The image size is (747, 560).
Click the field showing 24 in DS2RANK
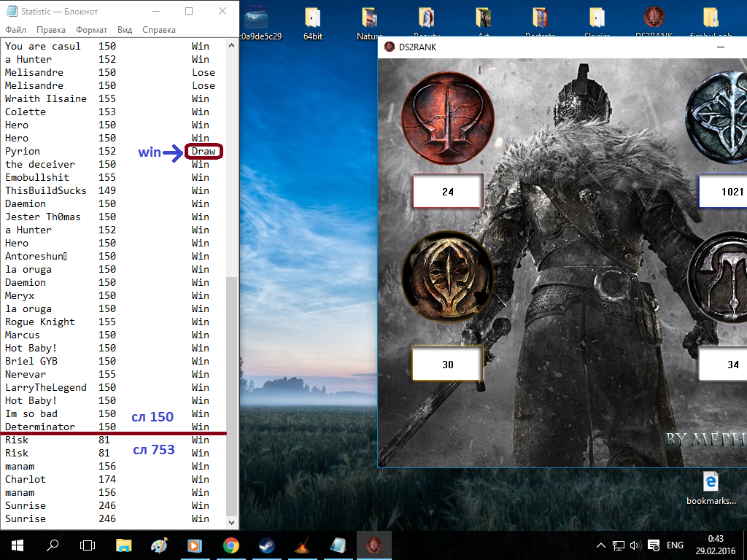click(448, 192)
